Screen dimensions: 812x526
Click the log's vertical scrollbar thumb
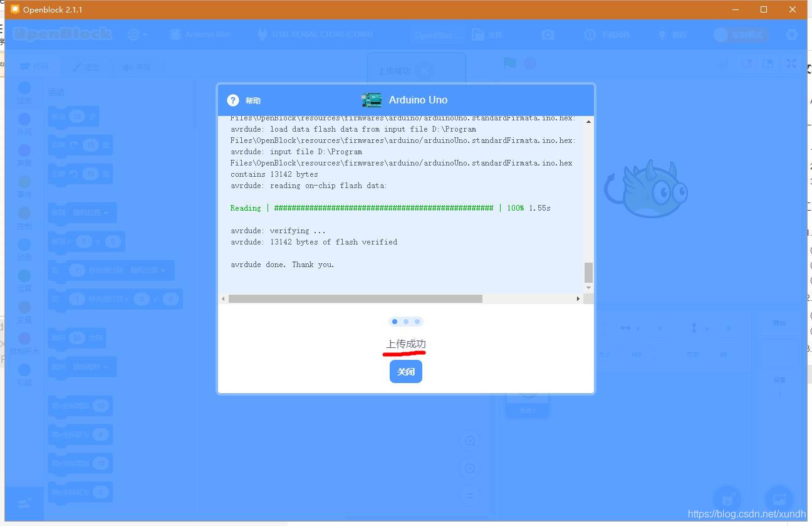pyautogui.click(x=588, y=273)
